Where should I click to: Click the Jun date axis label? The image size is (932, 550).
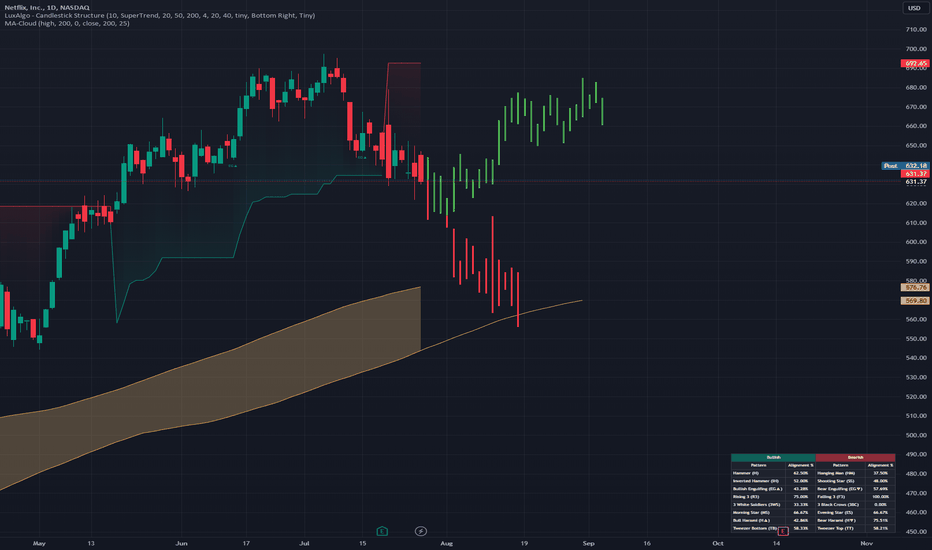pyautogui.click(x=181, y=543)
